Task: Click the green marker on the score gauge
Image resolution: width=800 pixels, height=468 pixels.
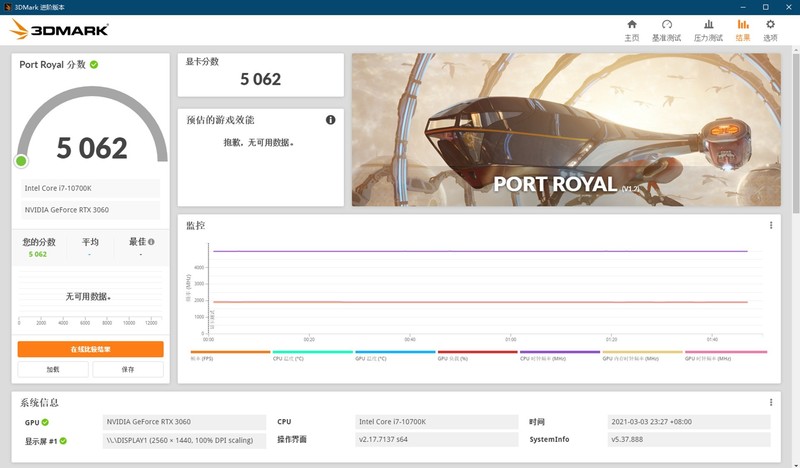Action: (21, 161)
